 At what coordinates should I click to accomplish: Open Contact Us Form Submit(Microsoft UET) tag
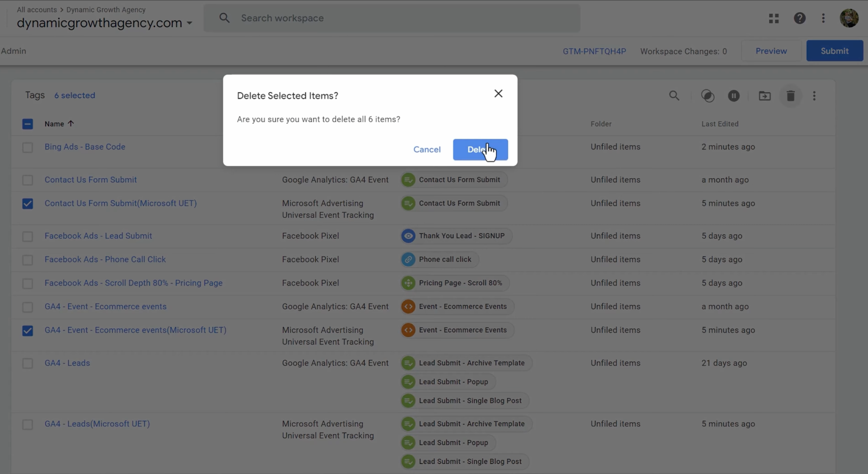coord(121,203)
